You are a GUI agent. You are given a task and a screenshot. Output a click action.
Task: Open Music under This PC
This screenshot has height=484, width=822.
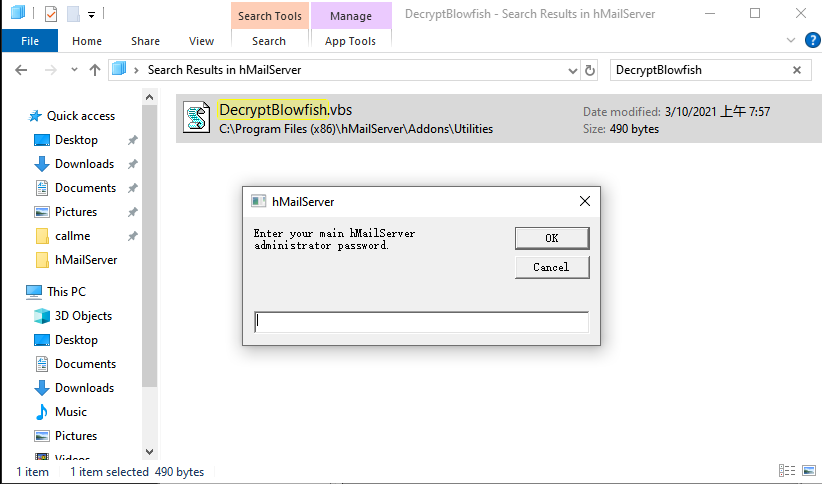point(71,412)
